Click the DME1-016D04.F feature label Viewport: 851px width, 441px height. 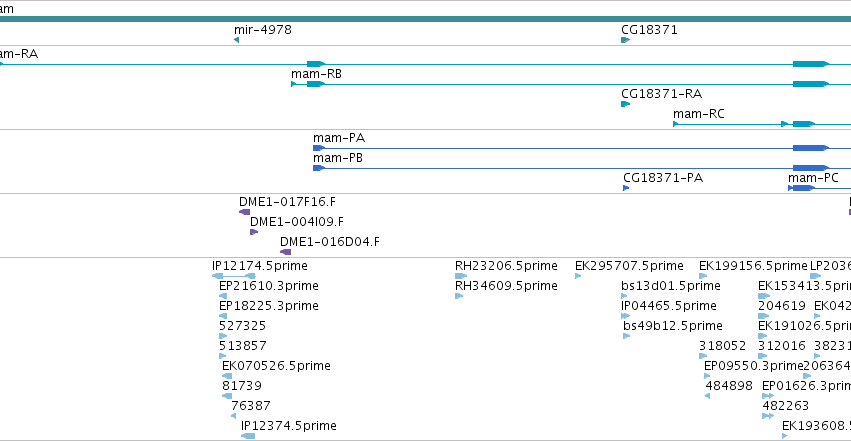(x=329, y=242)
